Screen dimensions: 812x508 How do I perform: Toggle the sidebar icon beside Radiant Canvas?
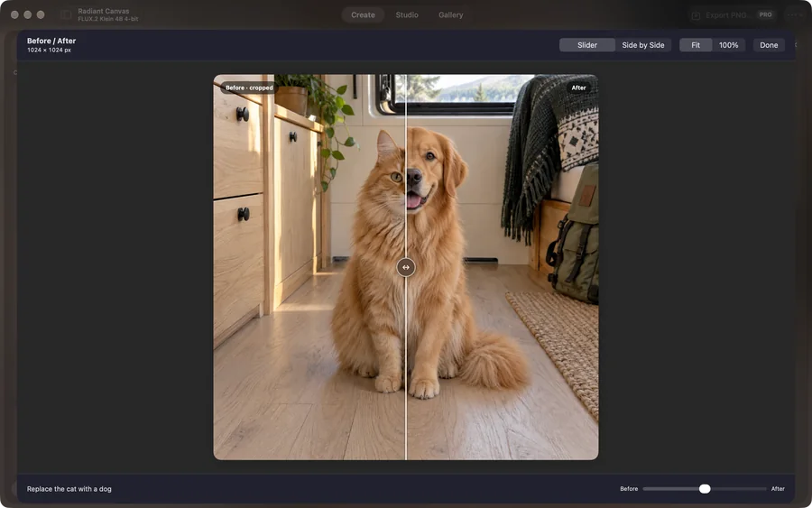pos(66,15)
